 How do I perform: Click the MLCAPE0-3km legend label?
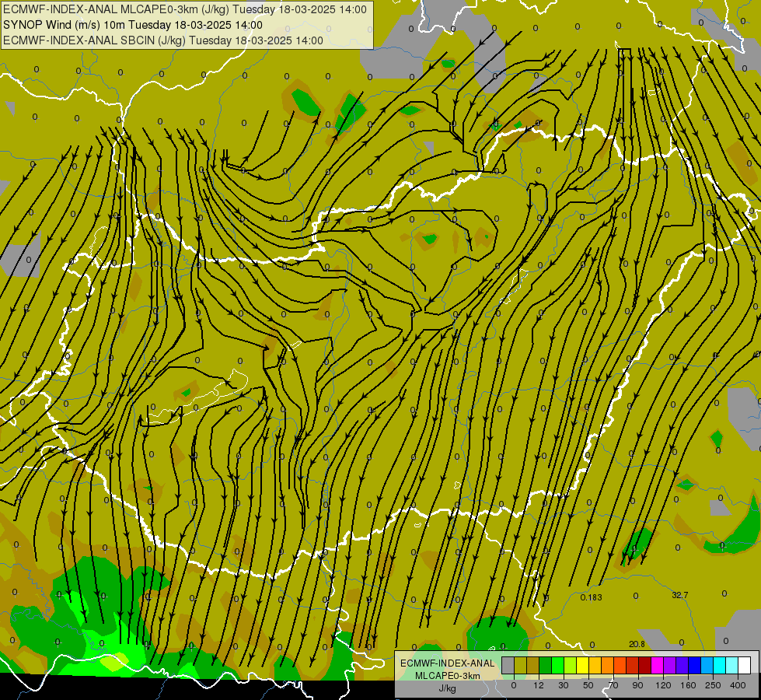tap(447, 676)
